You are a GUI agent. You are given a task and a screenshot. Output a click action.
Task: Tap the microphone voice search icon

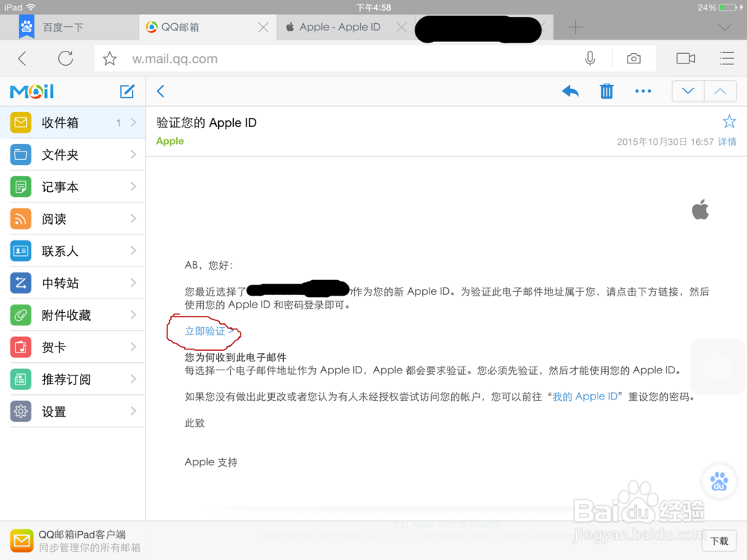coord(590,58)
